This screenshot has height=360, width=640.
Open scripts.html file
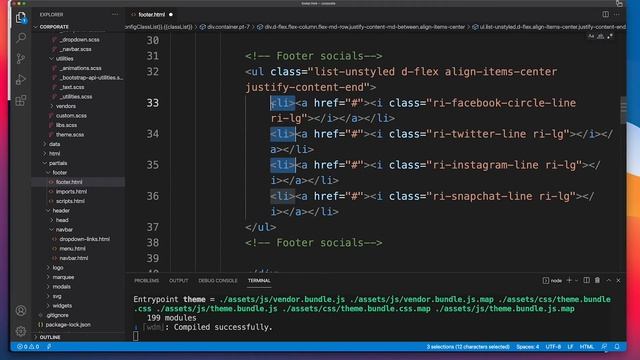tap(70, 201)
